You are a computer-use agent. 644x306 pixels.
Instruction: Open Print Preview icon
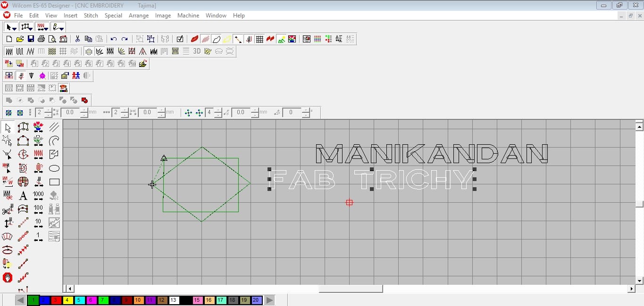(x=52, y=39)
